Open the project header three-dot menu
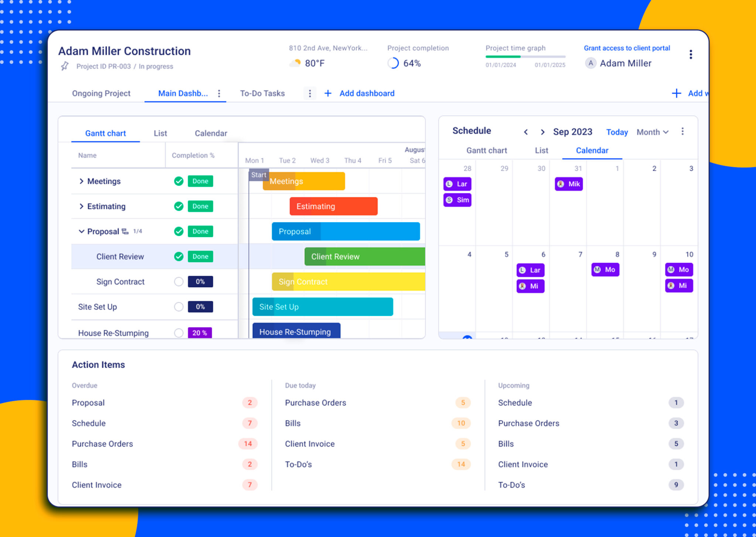Viewport: 756px width, 537px height. click(x=691, y=55)
